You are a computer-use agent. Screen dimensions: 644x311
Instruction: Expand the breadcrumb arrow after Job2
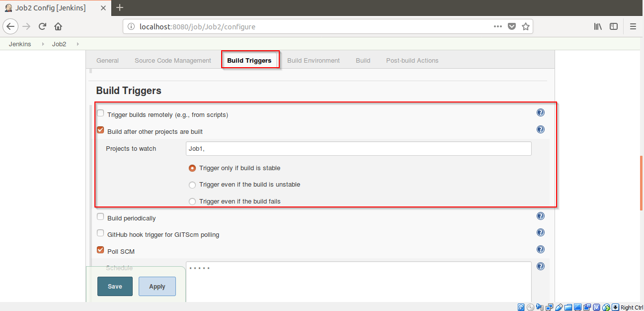pos(77,44)
